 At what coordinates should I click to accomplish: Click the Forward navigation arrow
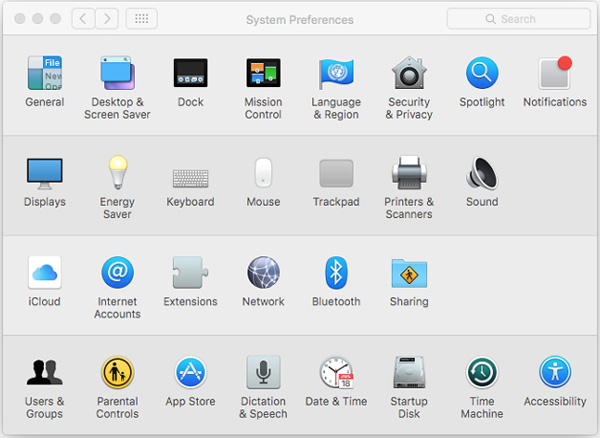(107, 18)
